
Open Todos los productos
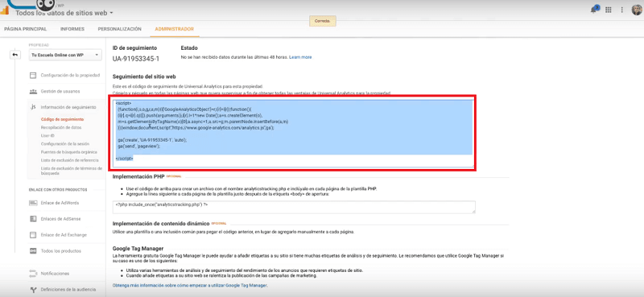[61, 251]
